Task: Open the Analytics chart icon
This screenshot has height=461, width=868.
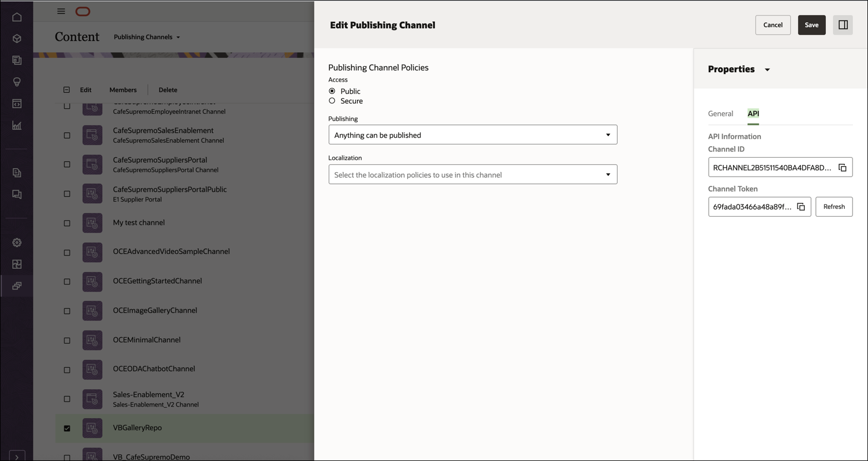Action: click(x=17, y=126)
